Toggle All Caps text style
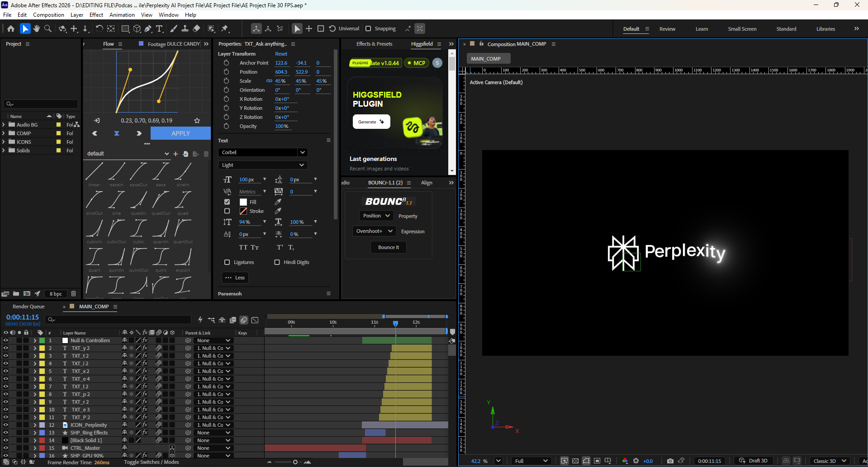Screen dimensions: 868x467 pos(243,247)
